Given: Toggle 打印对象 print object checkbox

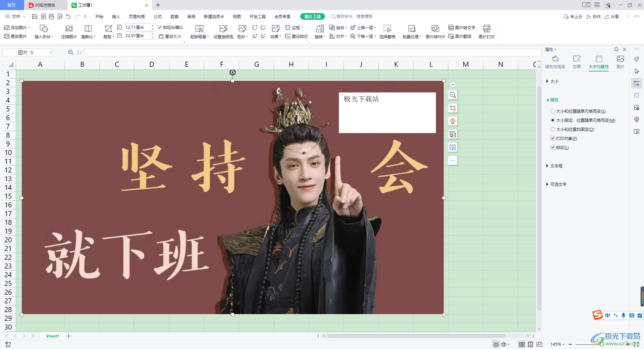Looking at the screenshot, I should pos(553,138).
